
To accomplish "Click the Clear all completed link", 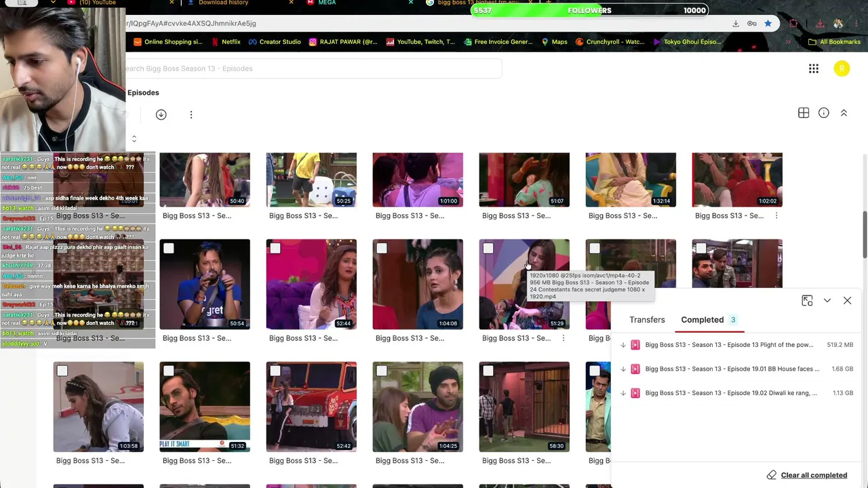I will tap(814, 475).
